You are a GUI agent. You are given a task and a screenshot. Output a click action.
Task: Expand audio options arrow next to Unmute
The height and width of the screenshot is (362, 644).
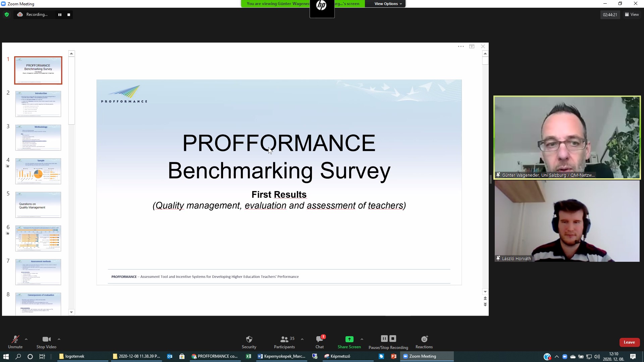26,339
